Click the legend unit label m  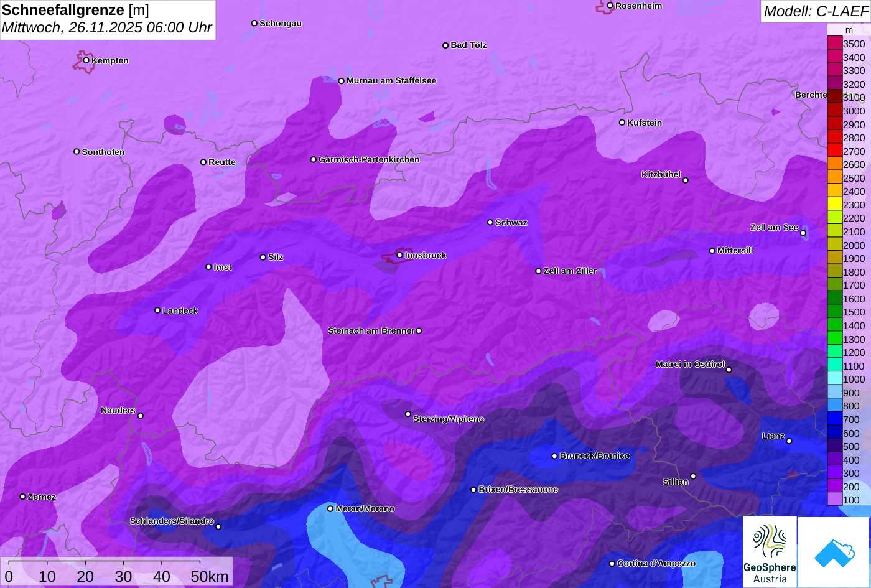[849, 30]
